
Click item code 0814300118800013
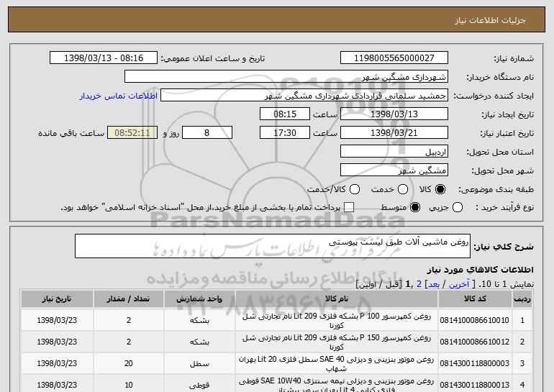[475, 385]
